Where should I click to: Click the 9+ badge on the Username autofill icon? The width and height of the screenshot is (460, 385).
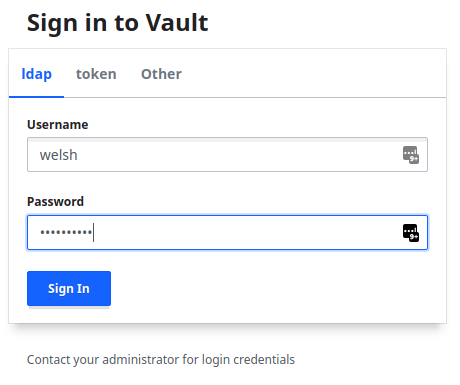click(414, 159)
